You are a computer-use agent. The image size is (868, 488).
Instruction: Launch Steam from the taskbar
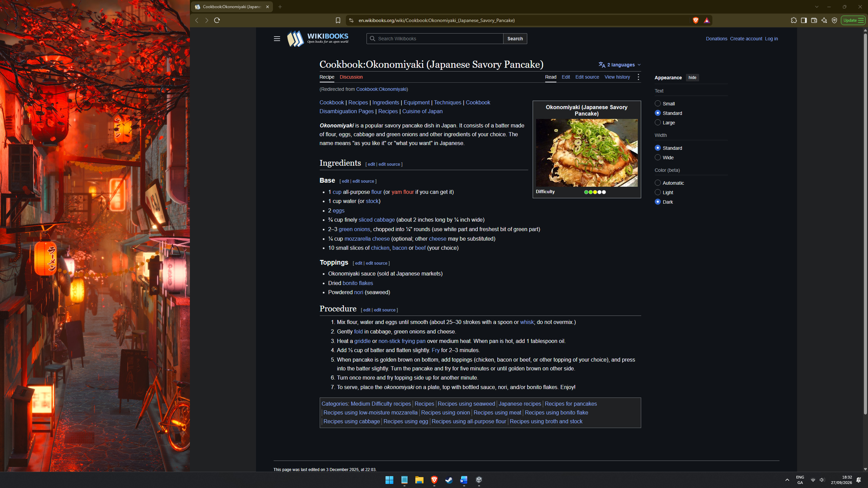pos(449,480)
